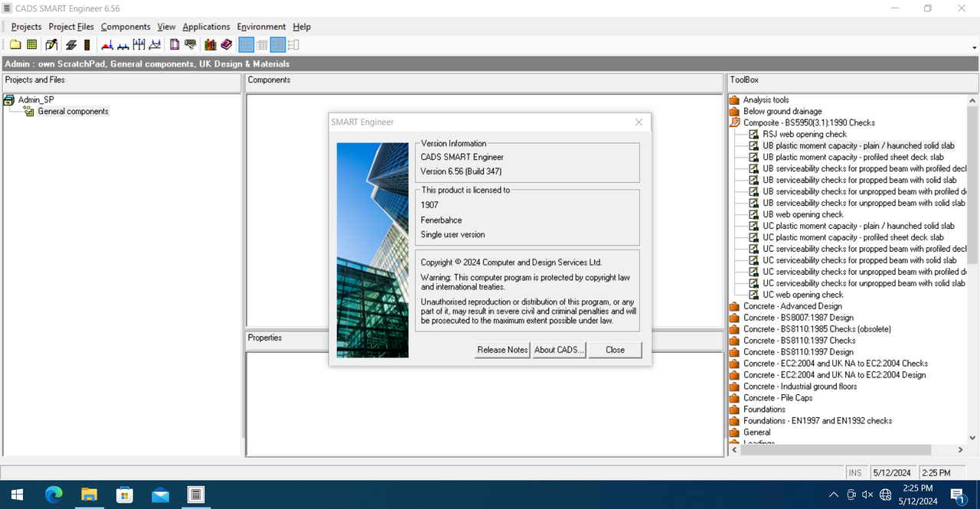Screen dimensions: 980x509
Task: Click icon beside UC plastic moment plain/haunched slab
Action: [x=754, y=226]
